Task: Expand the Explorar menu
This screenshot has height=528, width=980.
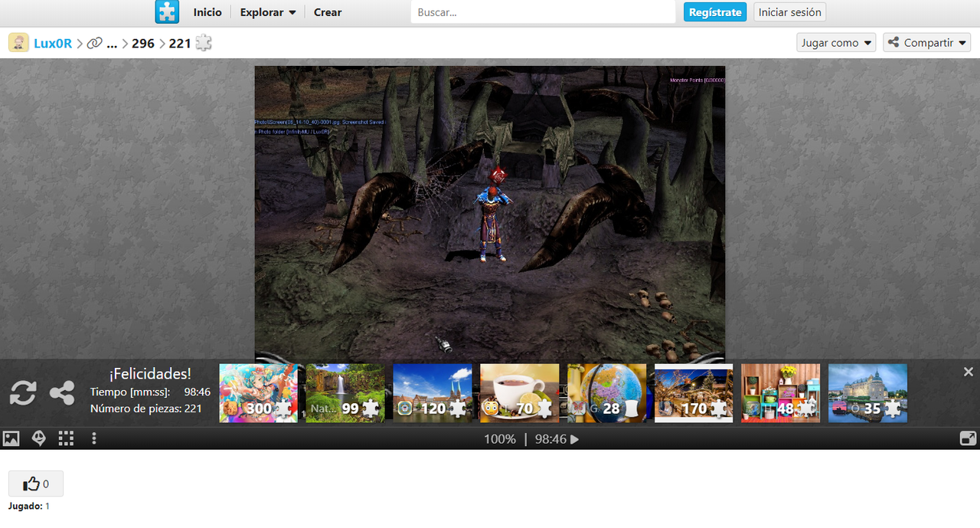Action: pos(268,12)
